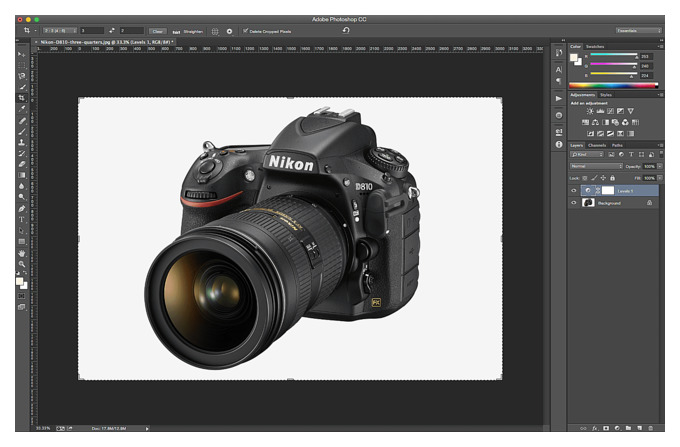Reset the crop with the undo arrow
Screen dimensions: 680x447
[346, 30]
